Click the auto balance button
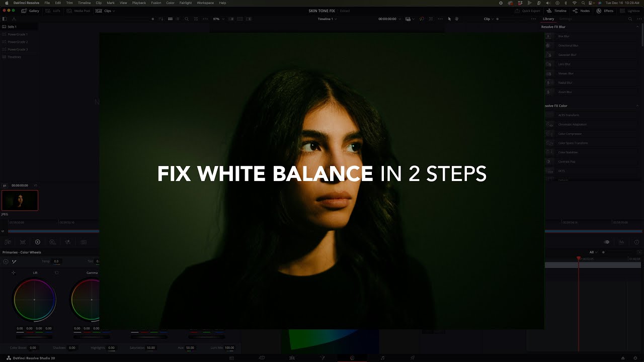This screenshot has width=644, height=362. (x=6, y=261)
